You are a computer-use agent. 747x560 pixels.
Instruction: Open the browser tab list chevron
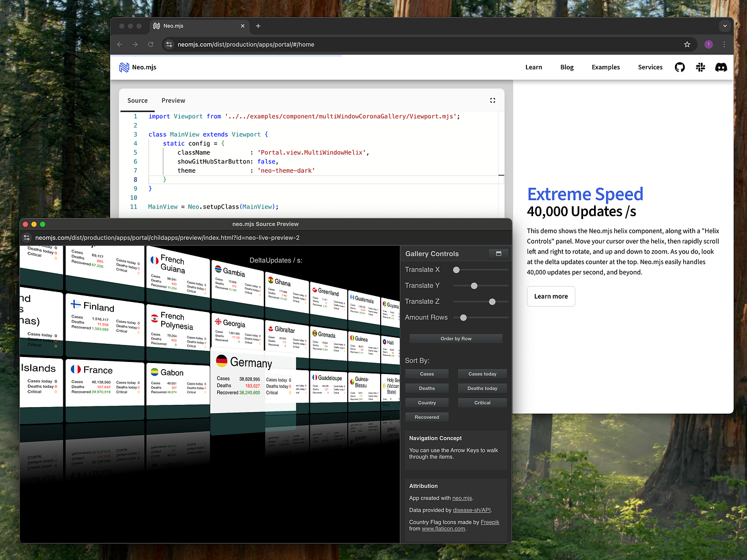tap(724, 26)
